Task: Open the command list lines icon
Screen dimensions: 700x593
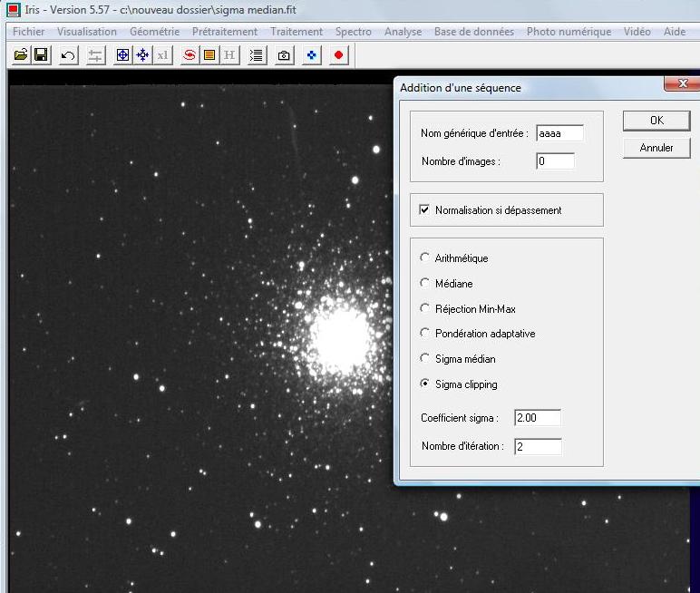Action: (x=257, y=55)
